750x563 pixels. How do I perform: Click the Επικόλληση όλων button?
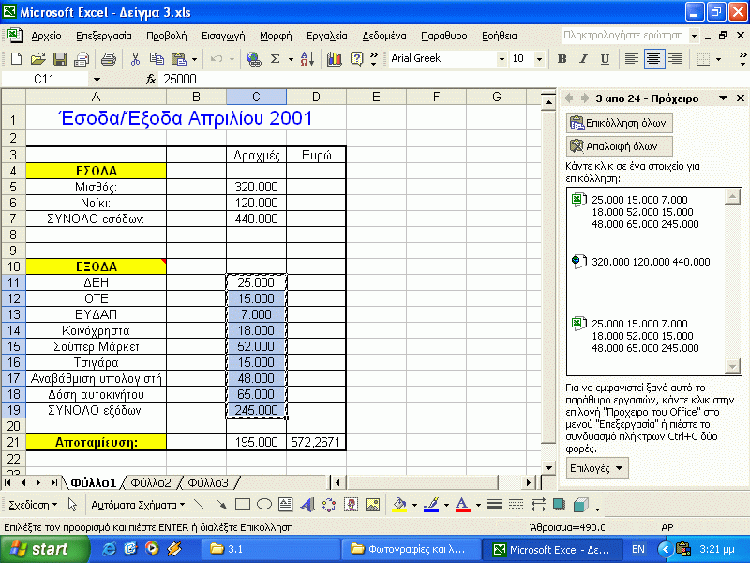619,123
